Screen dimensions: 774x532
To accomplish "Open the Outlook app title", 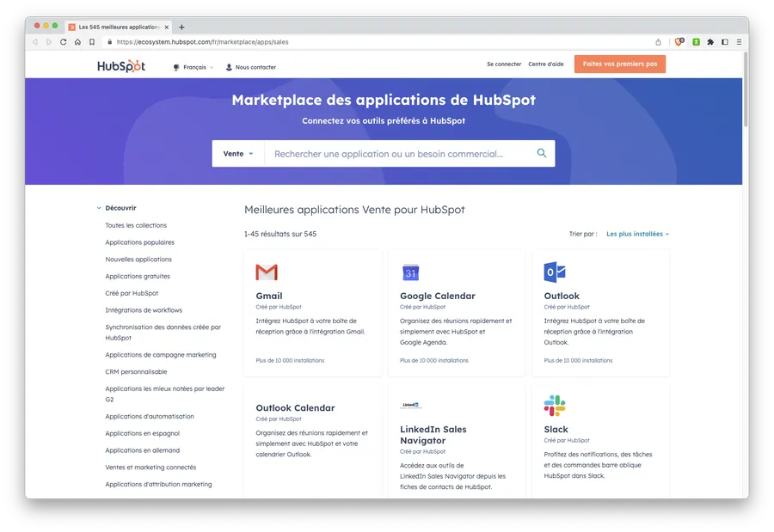I will 562,296.
